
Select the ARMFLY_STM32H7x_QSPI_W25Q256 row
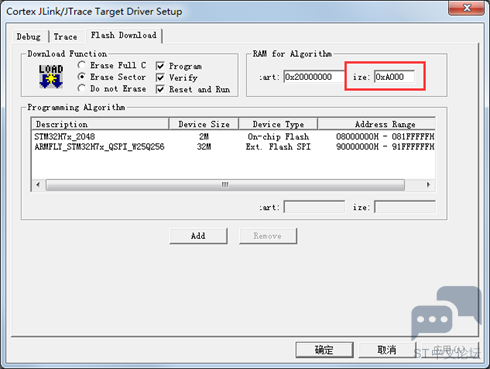233,147
